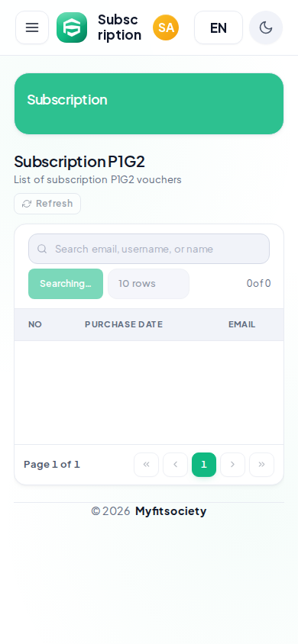This screenshot has width=298, height=644.
Task: Jump to last page with double-right chevron
Action: coord(261,465)
